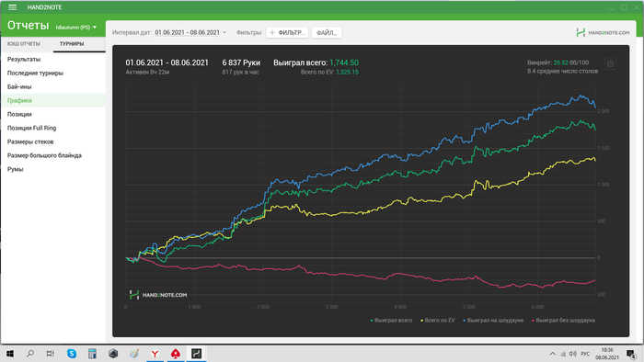Click the РУС language indicator
644x362 pixels.
(x=586, y=354)
